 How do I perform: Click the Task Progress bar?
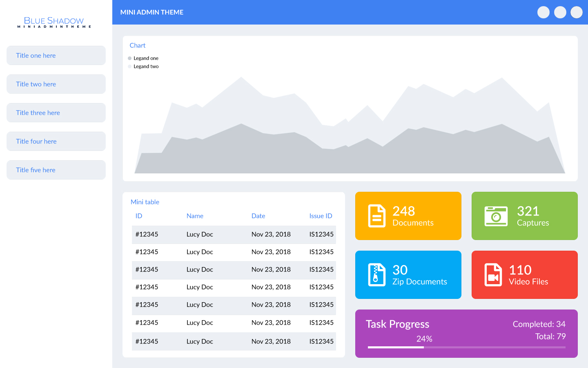[x=466, y=347]
